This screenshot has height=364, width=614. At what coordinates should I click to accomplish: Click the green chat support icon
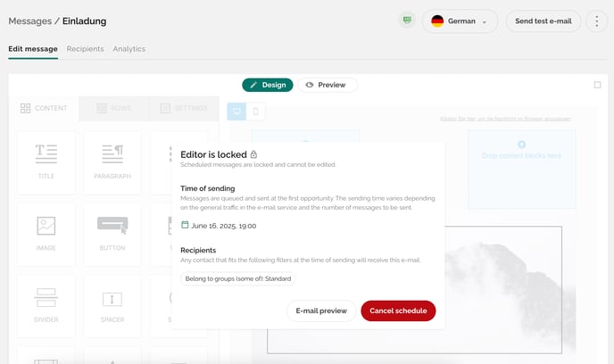(x=407, y=21)
